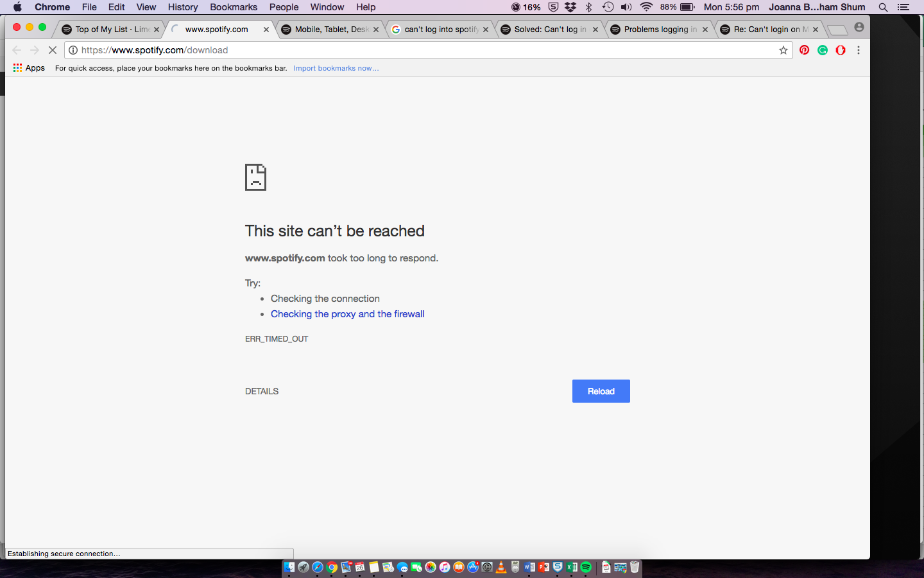This screenshot has height=578, width=924.
Task: Close the www.spotify.com tab
Action: (266, 30)
